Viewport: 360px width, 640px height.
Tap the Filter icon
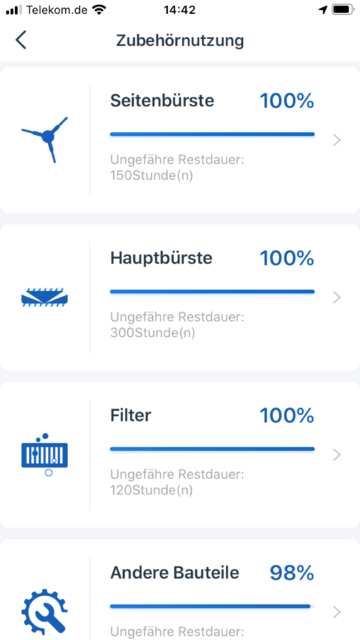point(44,455)
